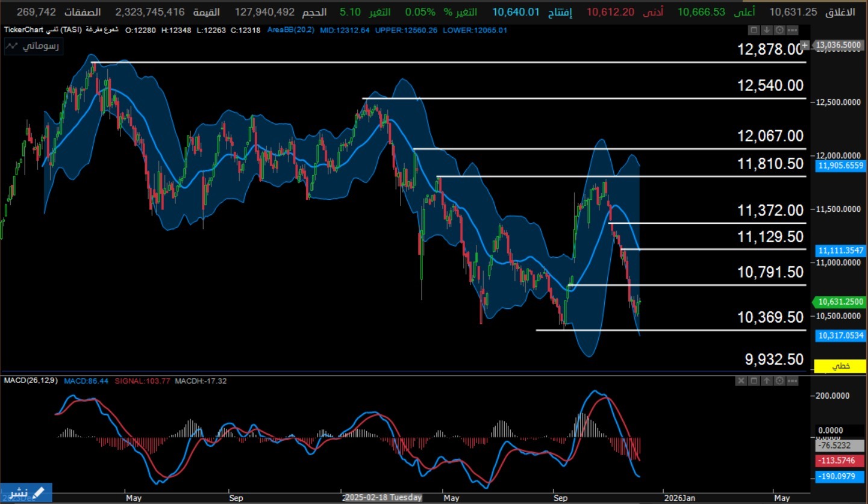Open main chart panel settings gear
Viewport: 868px width, 504px height.
pyautogui.click(x=779, y=30)
